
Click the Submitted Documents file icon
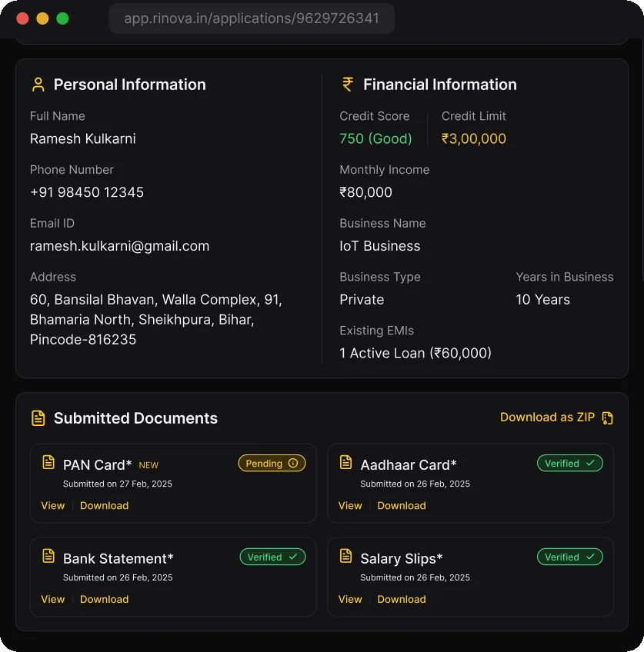pos(38,418)
